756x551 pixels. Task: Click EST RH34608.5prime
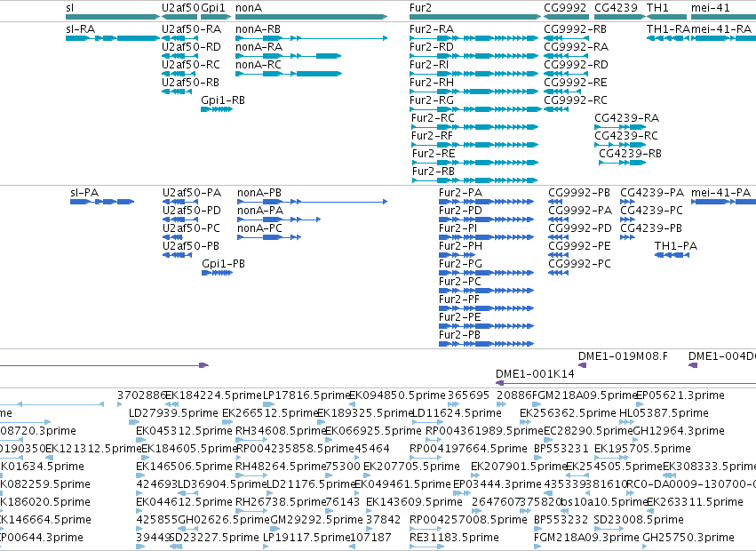[251, 440]
